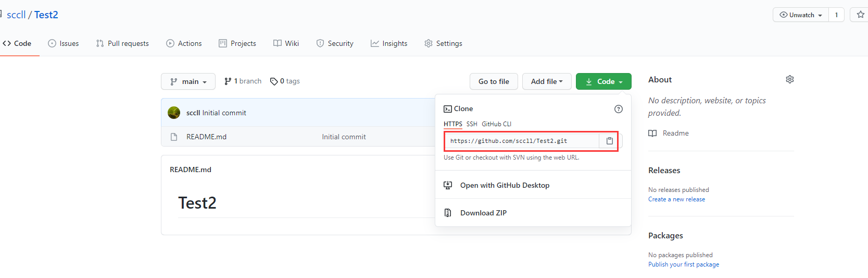Click the HTTPS clone URL text field
This screenshot has height=278, width=868.
522,141
